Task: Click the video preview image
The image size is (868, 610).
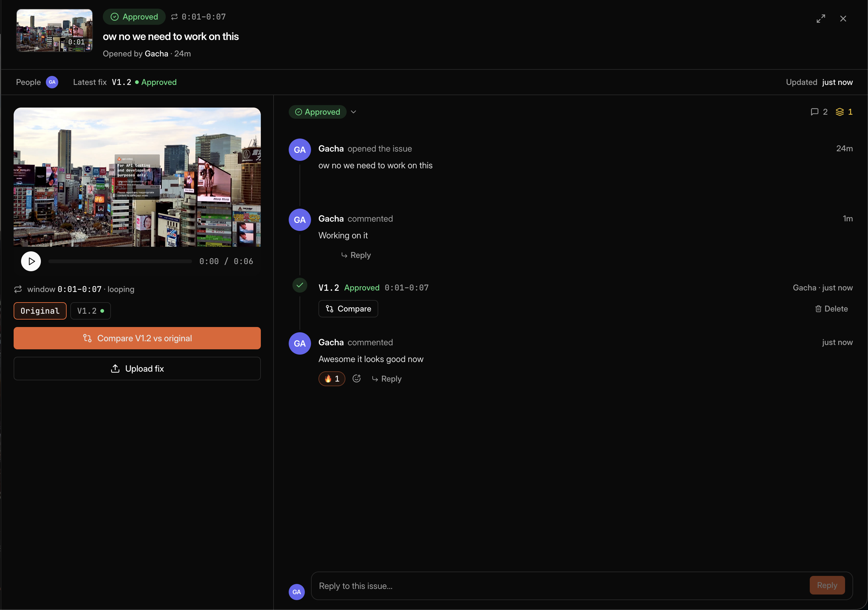Action: pyautogui.click(x=137, y=177)
